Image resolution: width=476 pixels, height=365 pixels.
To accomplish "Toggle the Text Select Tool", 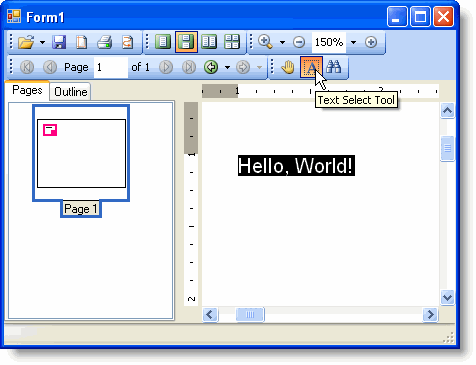I will point(311,67).
